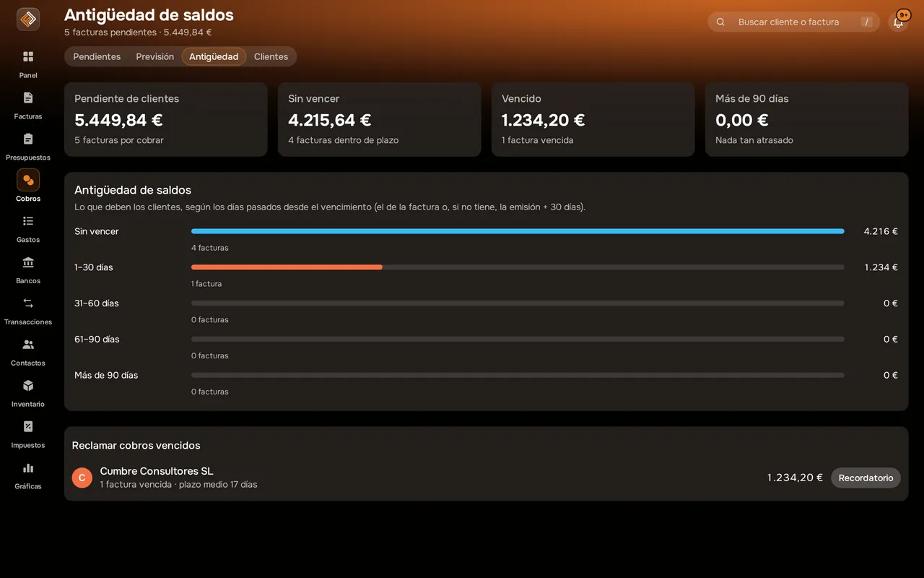Switch to the Clientes tab
This screenshot has height=578, width=924.
click(x=271, y=56)
